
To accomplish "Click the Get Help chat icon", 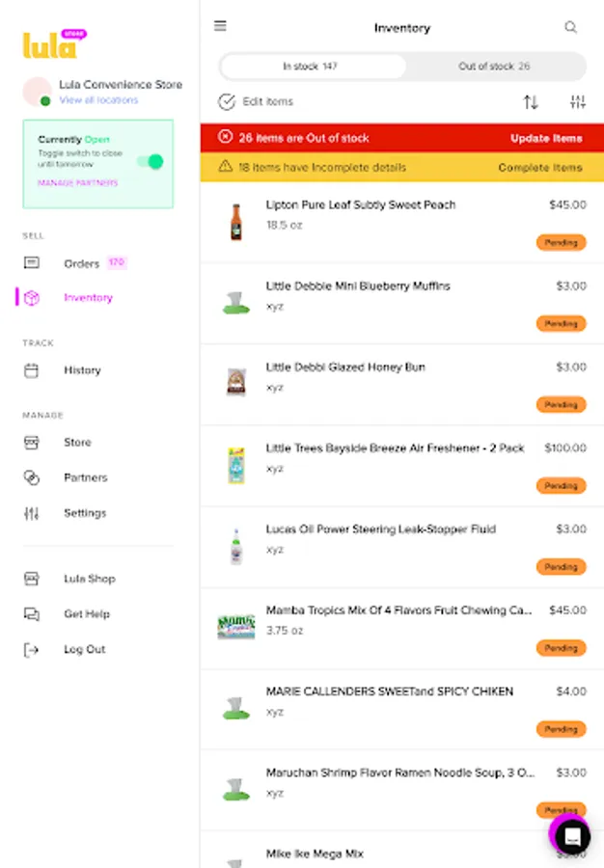I will pos(32,613).
